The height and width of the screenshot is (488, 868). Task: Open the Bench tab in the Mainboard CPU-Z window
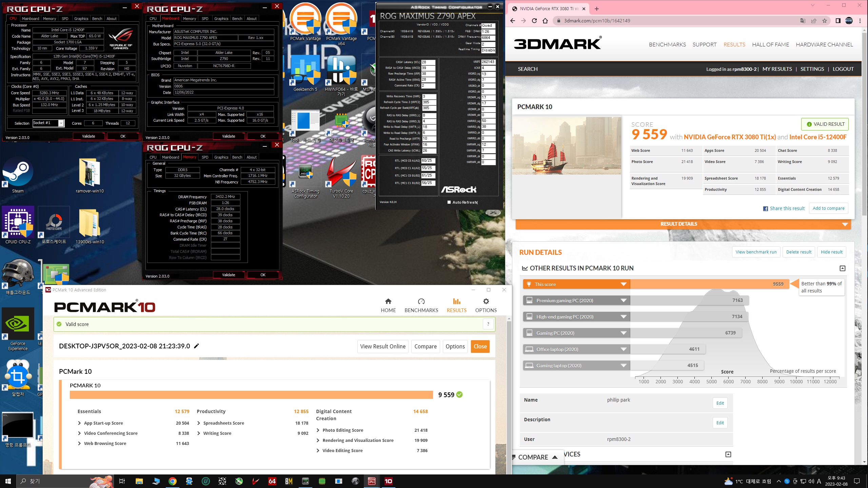pyautogui.click(x=237, y=19)
